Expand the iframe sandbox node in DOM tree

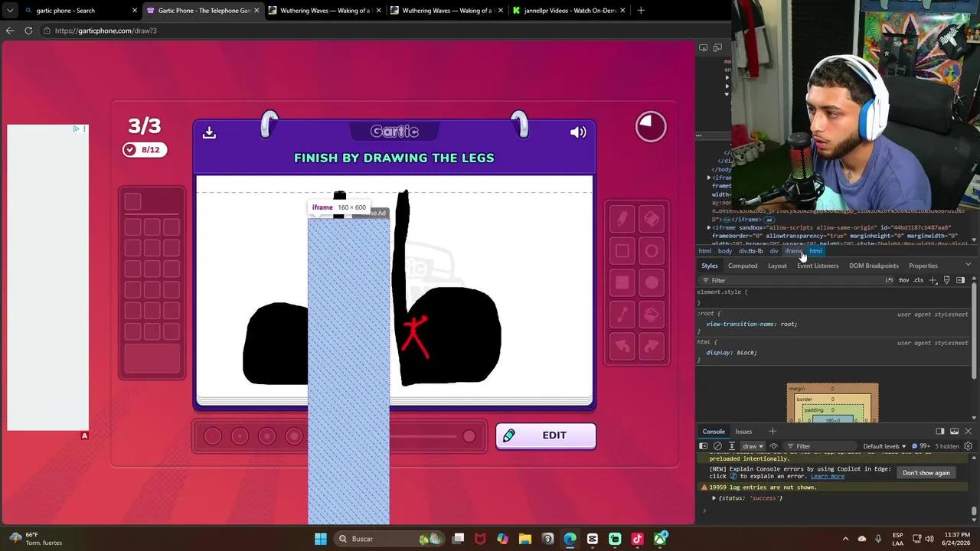[708, 227]
